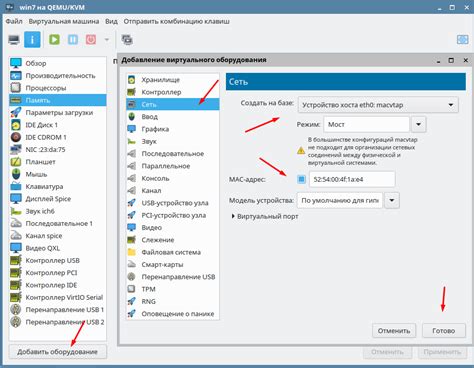This screenshot has width=474, height=368.
Task: Choose RNG in add hardware dialog
Action: coord(173,302)
